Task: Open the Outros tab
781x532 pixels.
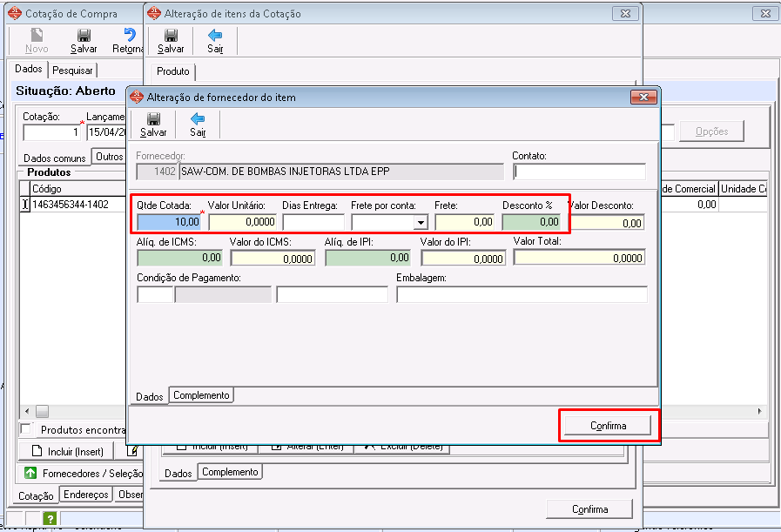Action: click(x=109, y=157)
